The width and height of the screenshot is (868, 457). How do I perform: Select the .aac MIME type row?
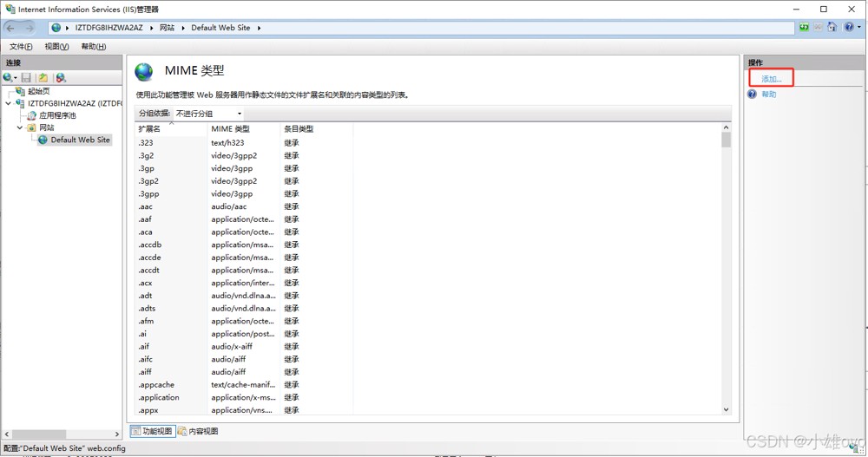(146, 206)
